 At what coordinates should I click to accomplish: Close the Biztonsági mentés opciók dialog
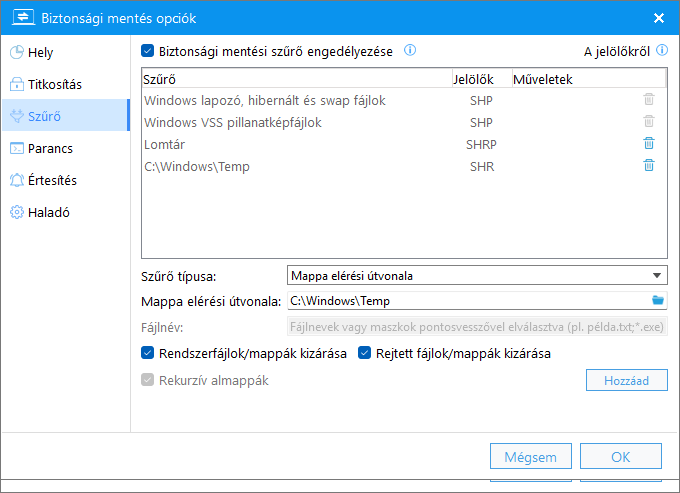point(659,18)
